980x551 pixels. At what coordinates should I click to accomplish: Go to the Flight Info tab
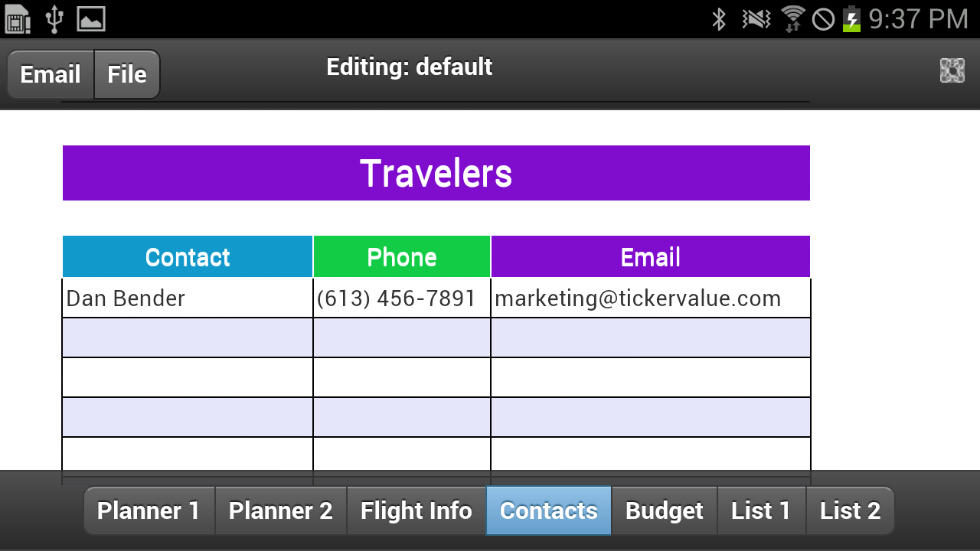(x=416, y=510)
